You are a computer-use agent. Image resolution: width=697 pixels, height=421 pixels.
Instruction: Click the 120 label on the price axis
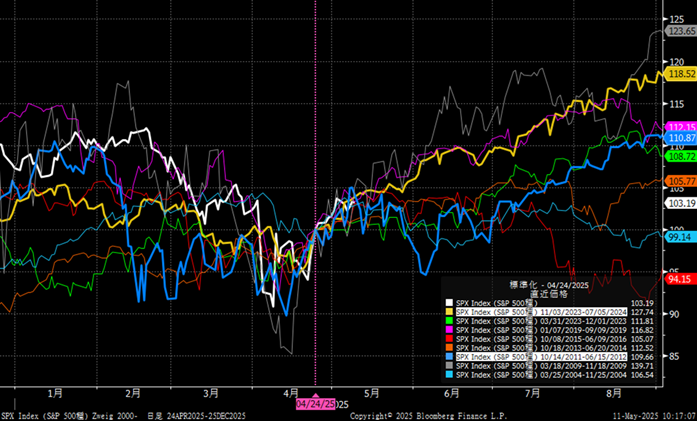point(676,61)
